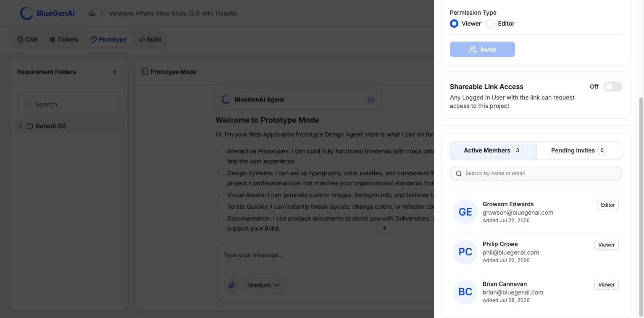Click the Growson Edwards name
This screenshot has width=644, height=318.
(508, 204)
